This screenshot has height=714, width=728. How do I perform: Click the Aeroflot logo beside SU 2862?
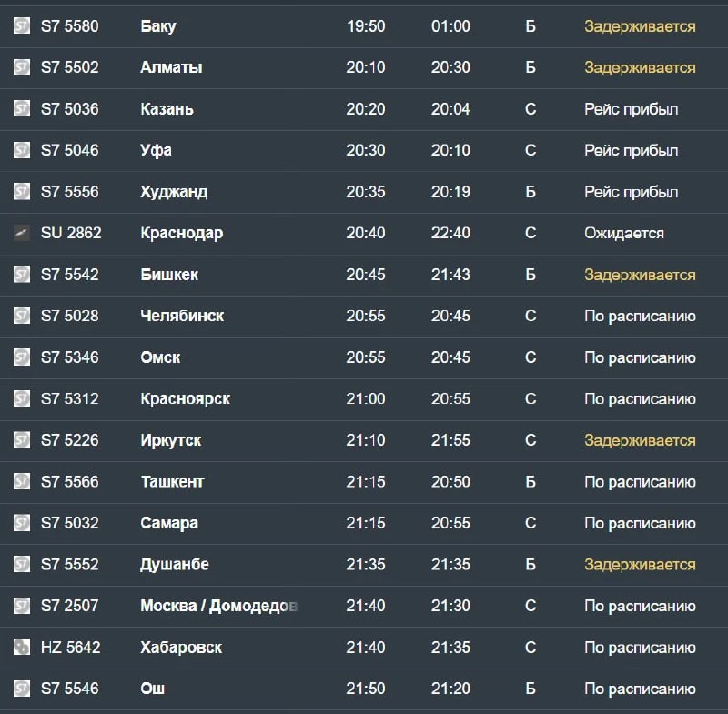pyautogui.click(x=21, y=233)
